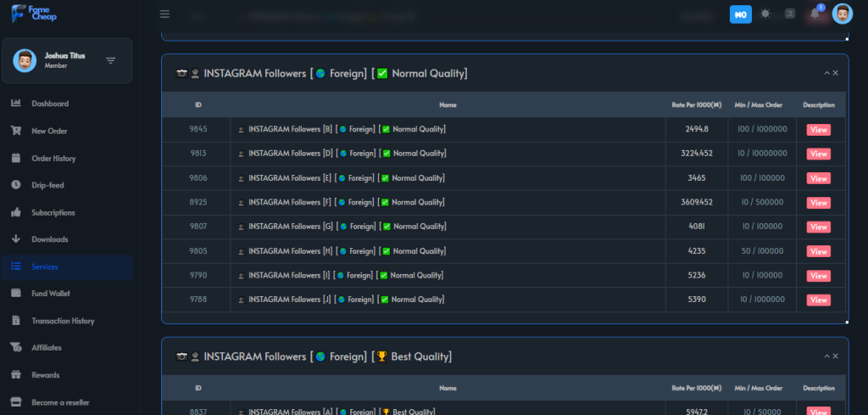Select INSTAGRAM Followers [H] service name

(x=342, y=251)
